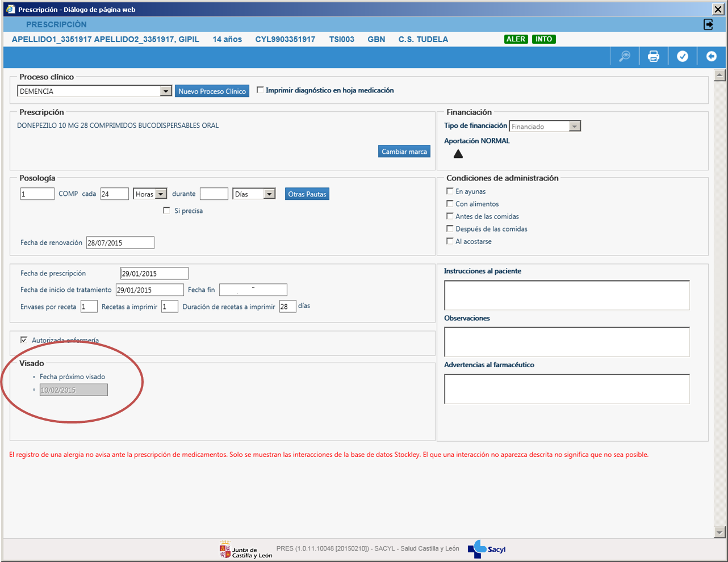Check 'Imprimir diagnóstico en hoja medicación'
Screen dimensions: 728x562
tap(260, 90)
